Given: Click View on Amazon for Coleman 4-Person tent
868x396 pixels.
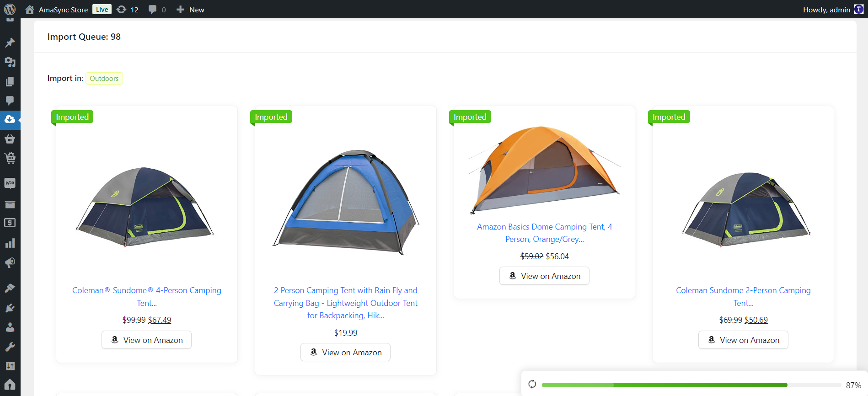Looking at the screenshot, I should 146,340.
